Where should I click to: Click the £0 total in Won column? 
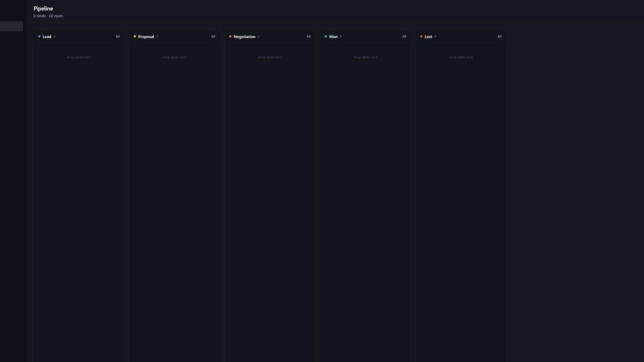click(x=404, y=37)
